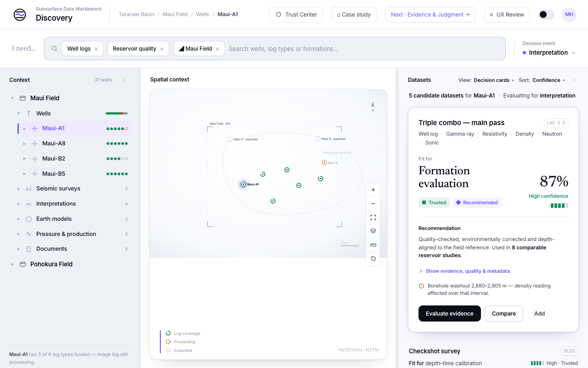Click the Seismic surveys icon
The image size is (588, 368).
tap(28, 189)
